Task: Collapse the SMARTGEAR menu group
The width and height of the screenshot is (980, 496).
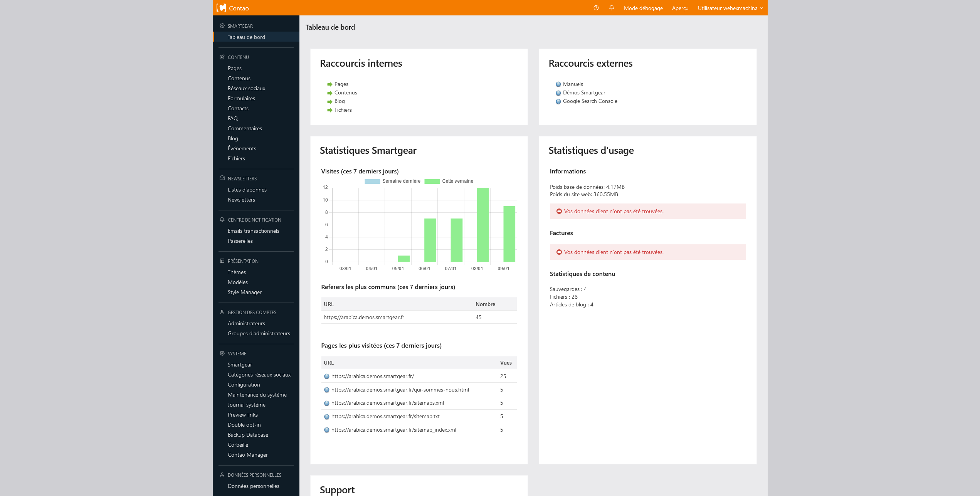Action: tap(240, 26)
